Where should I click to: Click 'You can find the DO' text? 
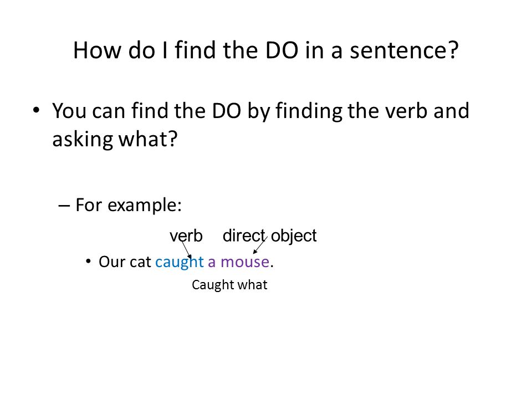point(146,111)
